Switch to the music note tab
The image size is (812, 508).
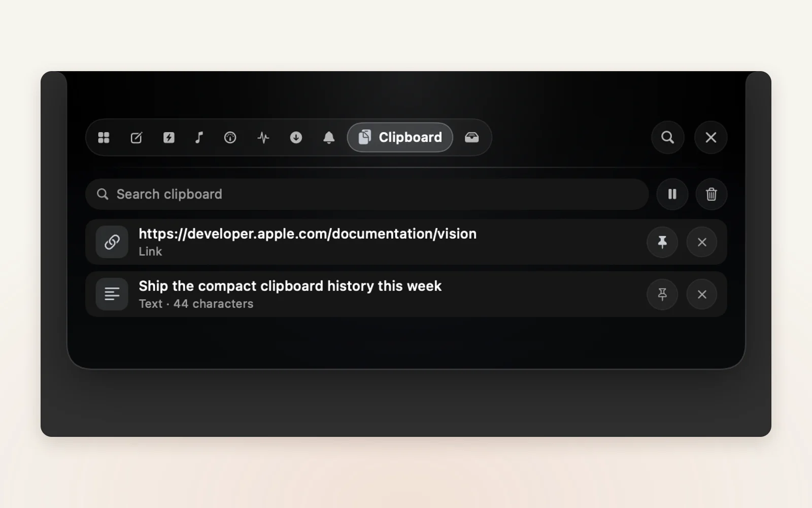coord(199,138)
